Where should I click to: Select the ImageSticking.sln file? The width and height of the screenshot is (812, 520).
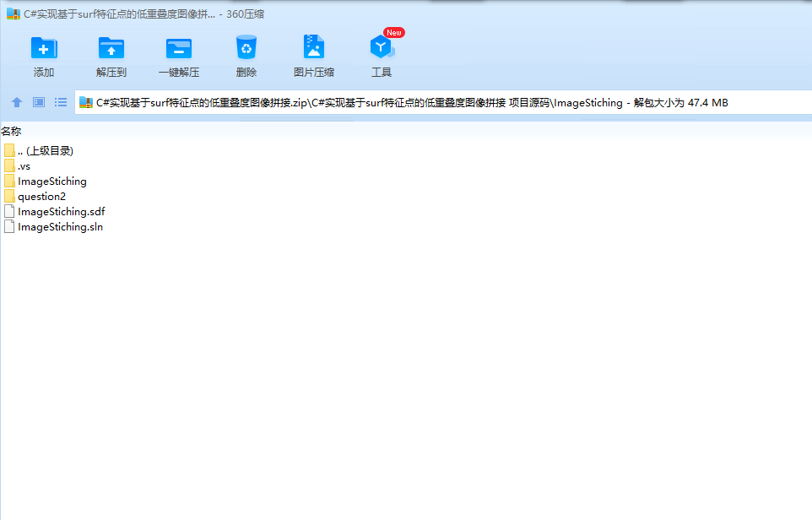click(54, 227)
